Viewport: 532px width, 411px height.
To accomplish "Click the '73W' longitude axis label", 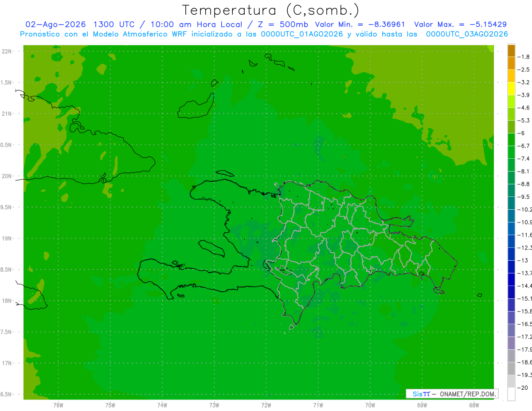I will tap(214, 405).
